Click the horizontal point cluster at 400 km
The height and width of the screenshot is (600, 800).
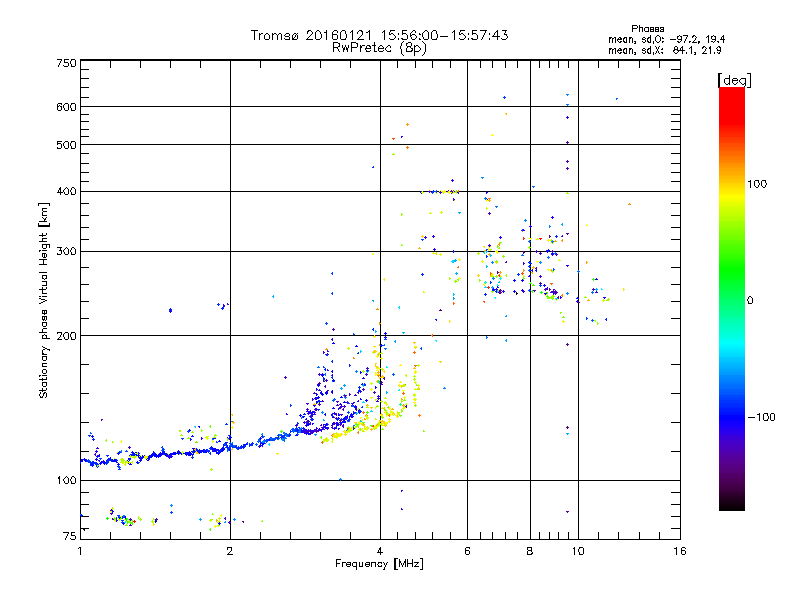pyautogui.click(x=439, y=192)
